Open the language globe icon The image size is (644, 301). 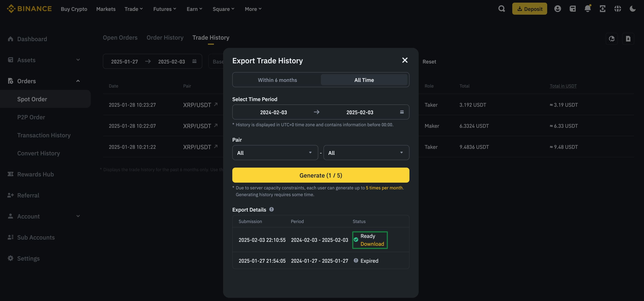(x=618, y=9)
